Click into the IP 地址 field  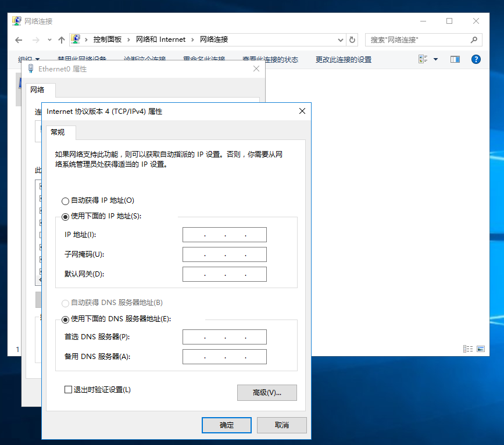click(x=224, y=235)
